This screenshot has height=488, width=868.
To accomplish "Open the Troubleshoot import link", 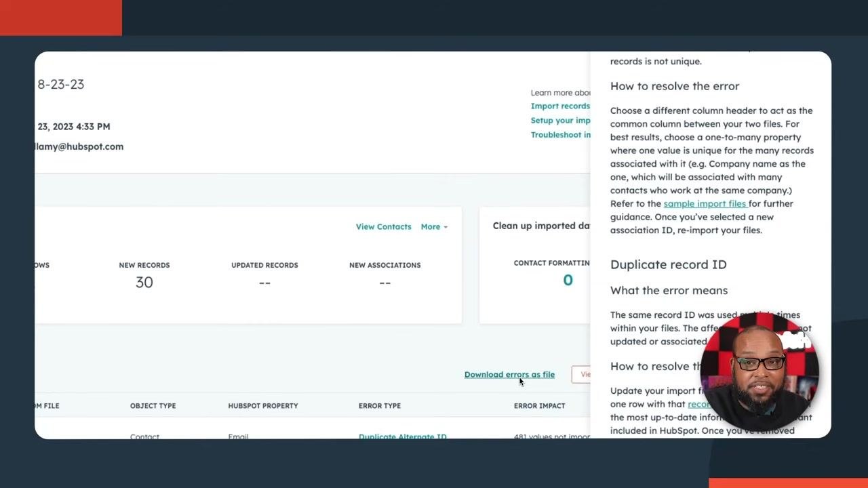I will tap(560, 134).
